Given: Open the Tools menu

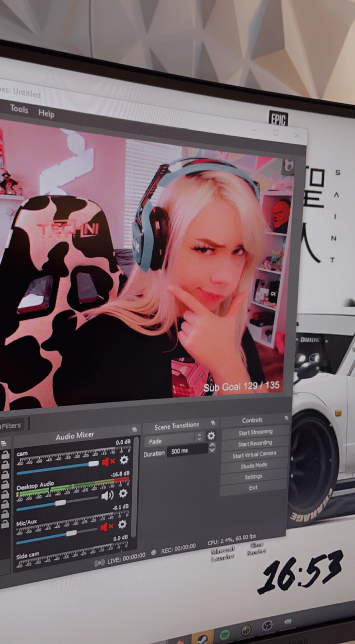Looking at the screenshot, I should pos(19,109).
